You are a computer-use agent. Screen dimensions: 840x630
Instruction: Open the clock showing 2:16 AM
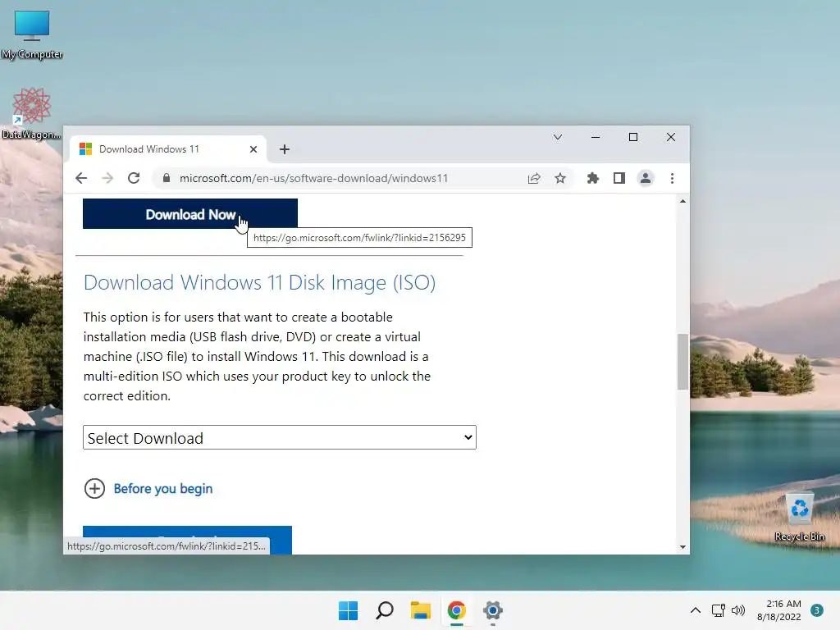[779, 610]
